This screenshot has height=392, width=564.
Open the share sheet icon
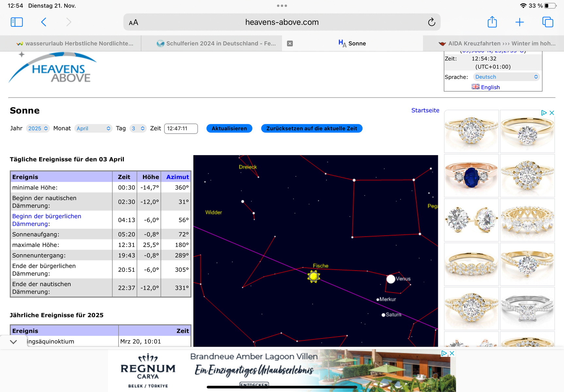click(492, 22)
